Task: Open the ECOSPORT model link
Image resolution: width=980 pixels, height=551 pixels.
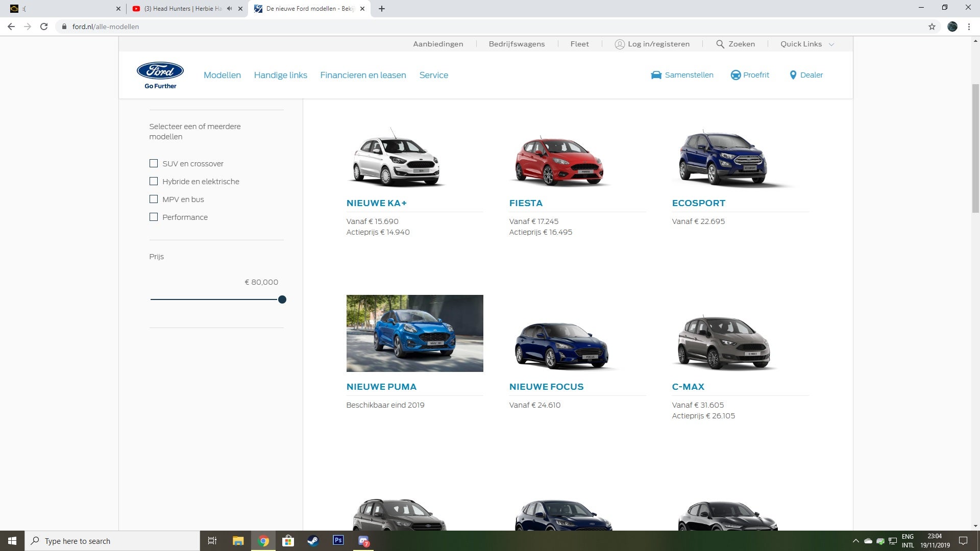Action: tap(698, 203)
